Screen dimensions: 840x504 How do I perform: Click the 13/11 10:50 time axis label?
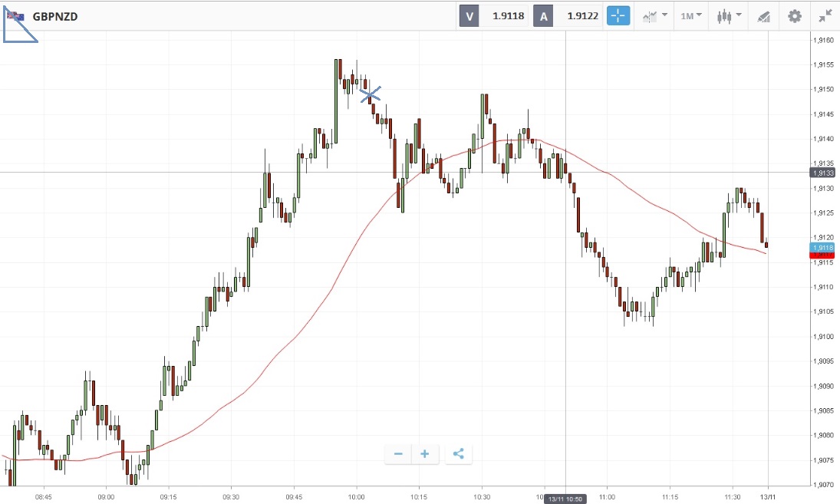(565, 499)
